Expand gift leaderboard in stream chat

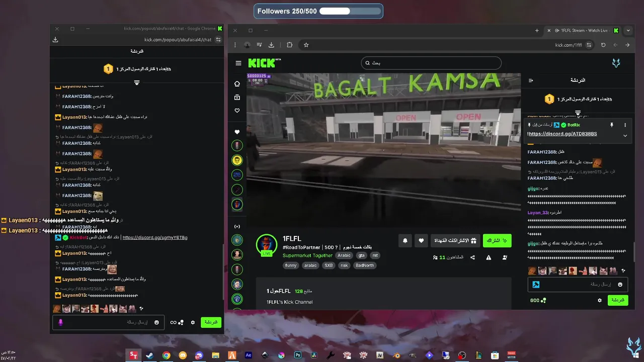(x=578, y=113)
